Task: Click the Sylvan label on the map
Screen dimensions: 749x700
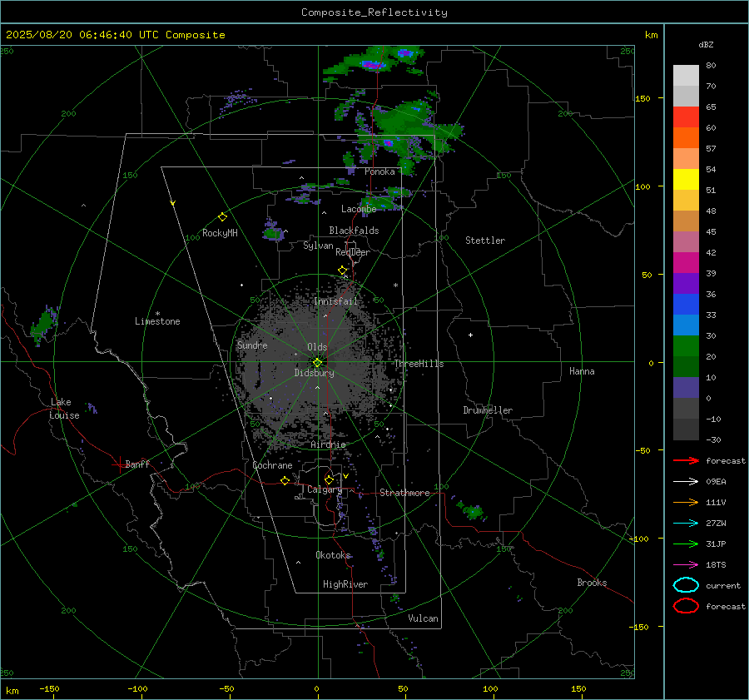Action: pos(318,246)
